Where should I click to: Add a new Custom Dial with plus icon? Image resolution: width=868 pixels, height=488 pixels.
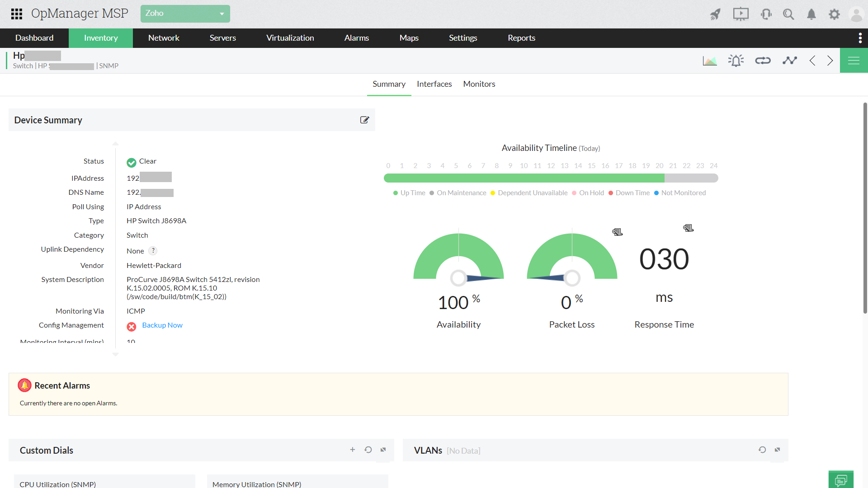coord(353,450)
